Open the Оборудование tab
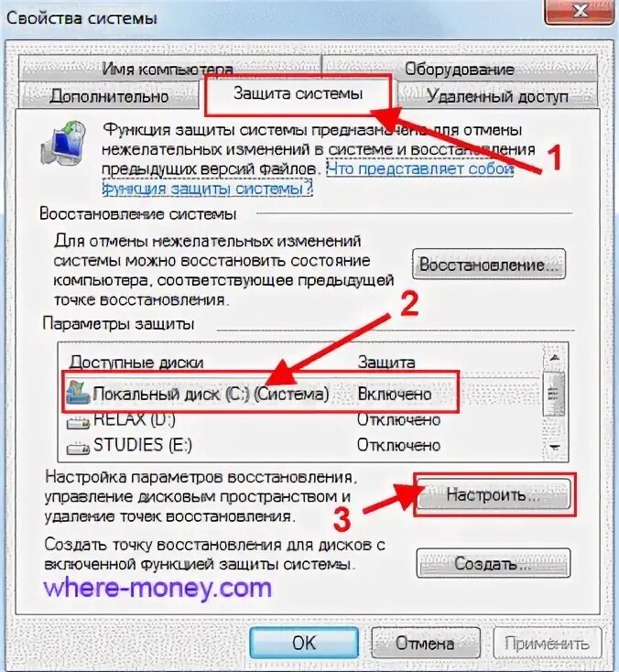The image size is (619, 672). pos(460,69)
